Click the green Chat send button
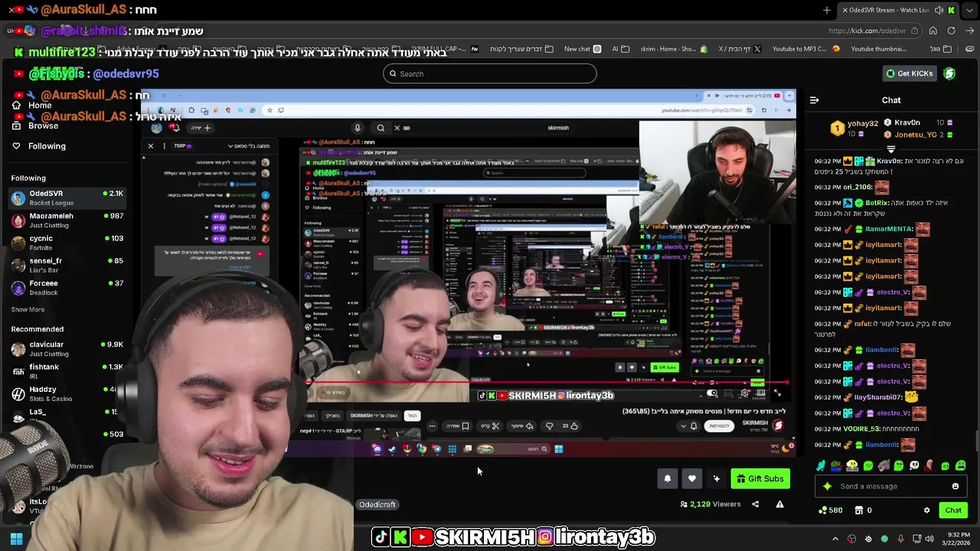The width and height of the screenshot is (980, 551). click(x=953, y=510)
